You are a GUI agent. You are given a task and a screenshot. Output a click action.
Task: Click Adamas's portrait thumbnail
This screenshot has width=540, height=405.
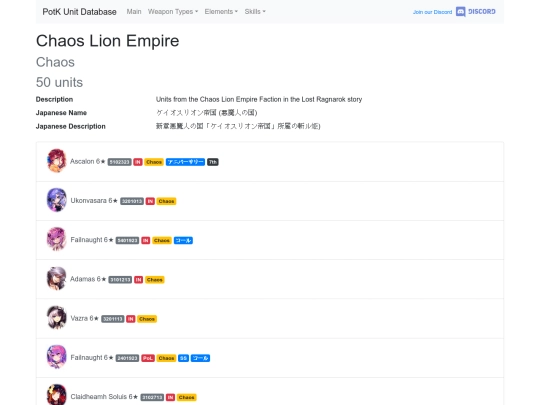[56, 278]
